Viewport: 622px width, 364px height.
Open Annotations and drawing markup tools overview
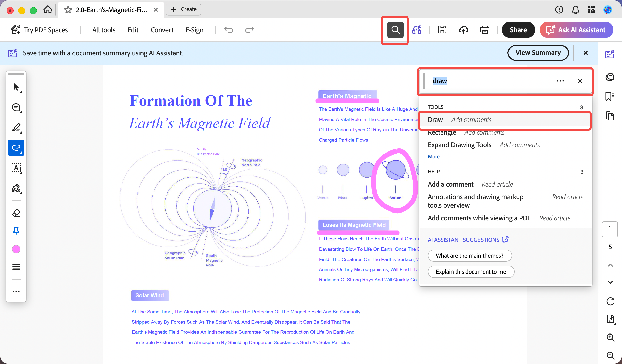(x=505, y=201)
